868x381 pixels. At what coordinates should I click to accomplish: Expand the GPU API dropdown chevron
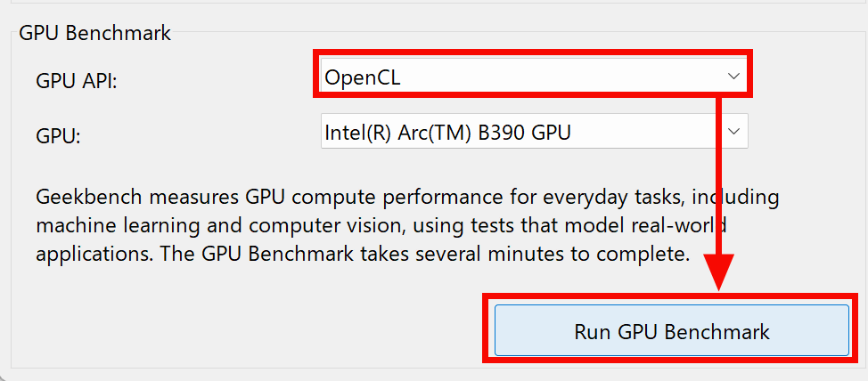[733, 77]
